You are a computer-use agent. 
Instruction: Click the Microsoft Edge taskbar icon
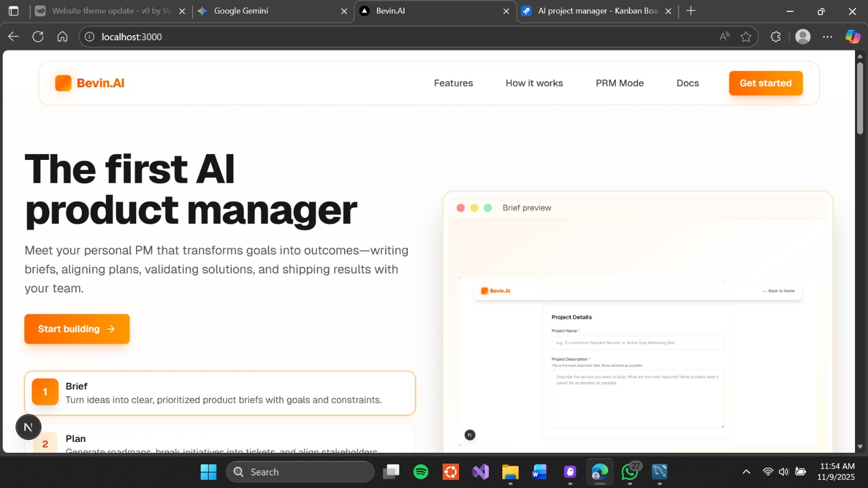600,472
